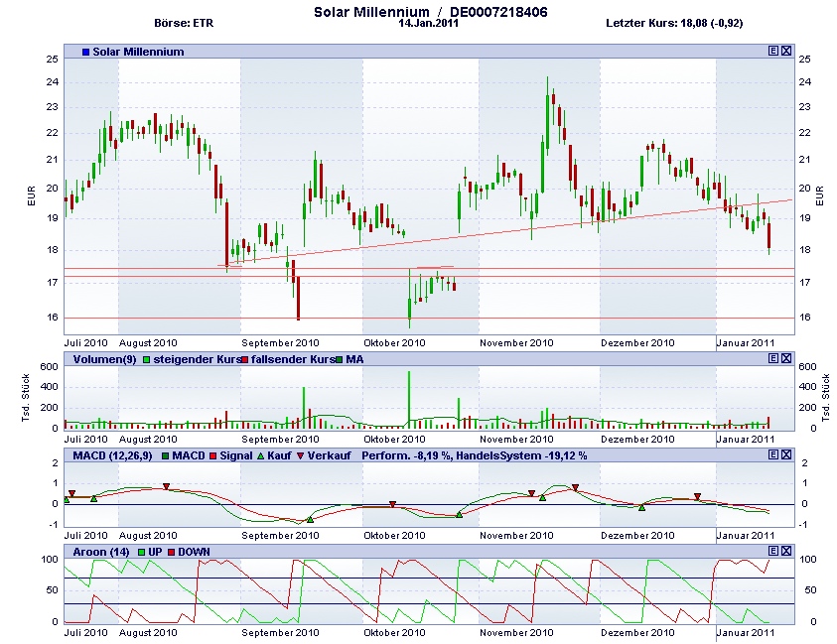The image size is (837, 644).
Task: Click the red DOWN swatch in Aroon legend
Action: [x=172, y=552]
